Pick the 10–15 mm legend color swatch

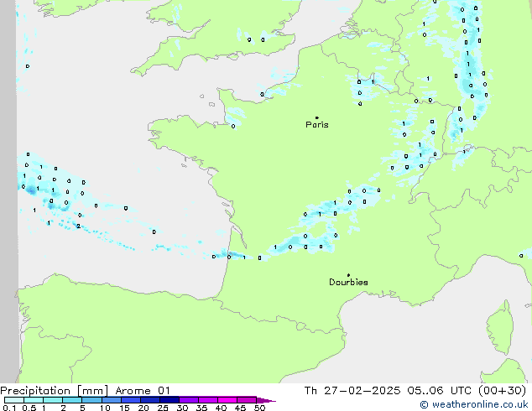click(x=111, y=400)
